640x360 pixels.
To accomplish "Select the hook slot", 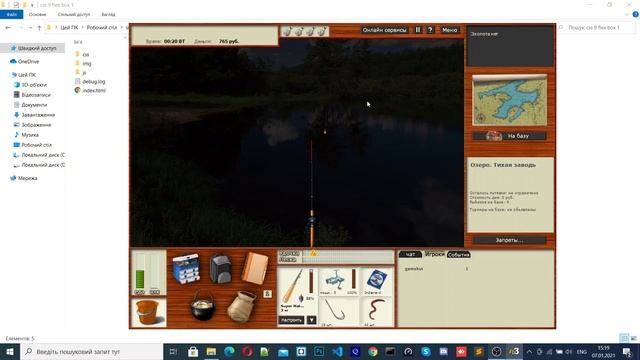I will [338, 312].
